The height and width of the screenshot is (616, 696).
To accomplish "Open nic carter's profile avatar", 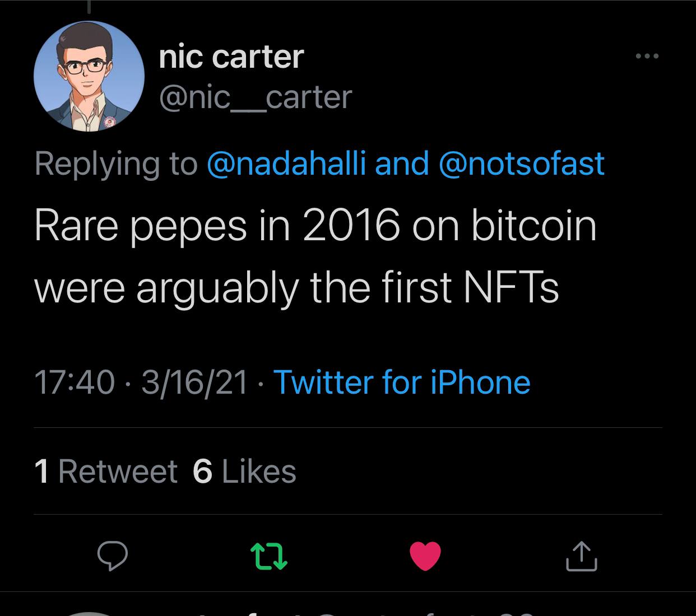I will pos(89,76).
